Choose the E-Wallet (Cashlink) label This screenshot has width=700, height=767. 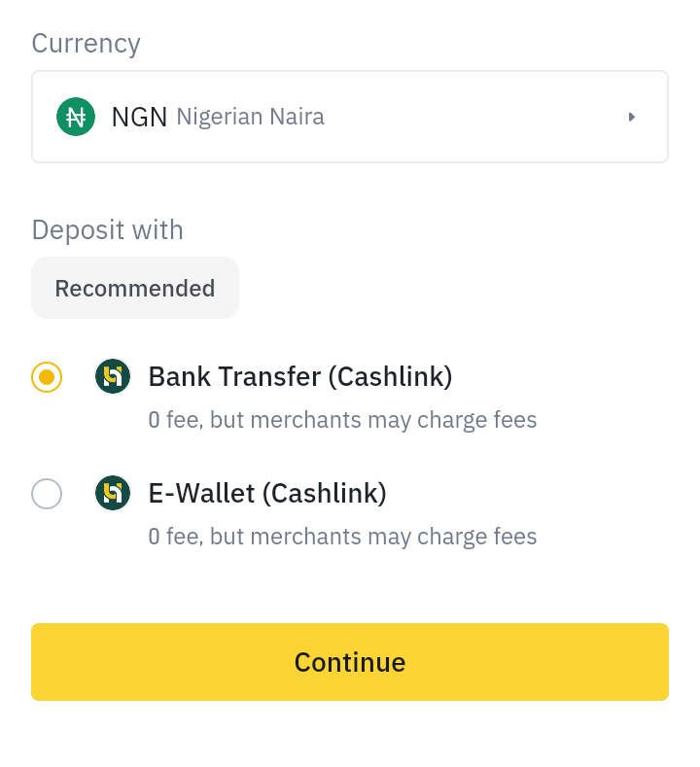coord(267,493)
